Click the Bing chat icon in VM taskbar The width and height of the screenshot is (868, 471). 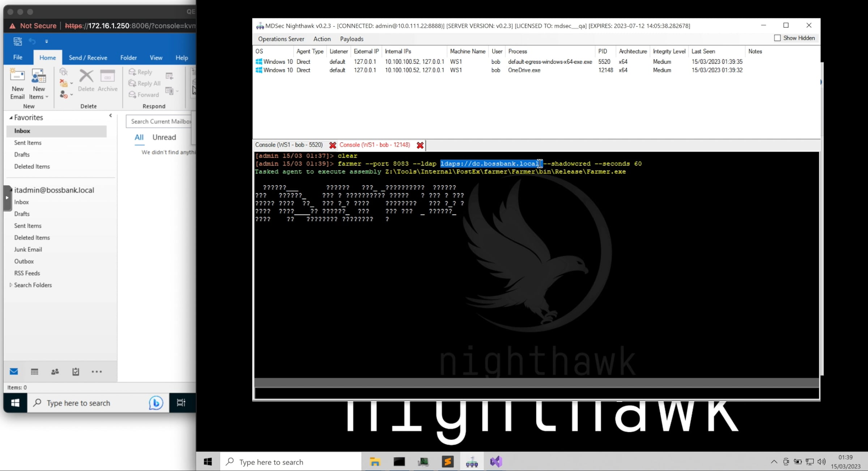pyautogui.click(x=156, y=403)
